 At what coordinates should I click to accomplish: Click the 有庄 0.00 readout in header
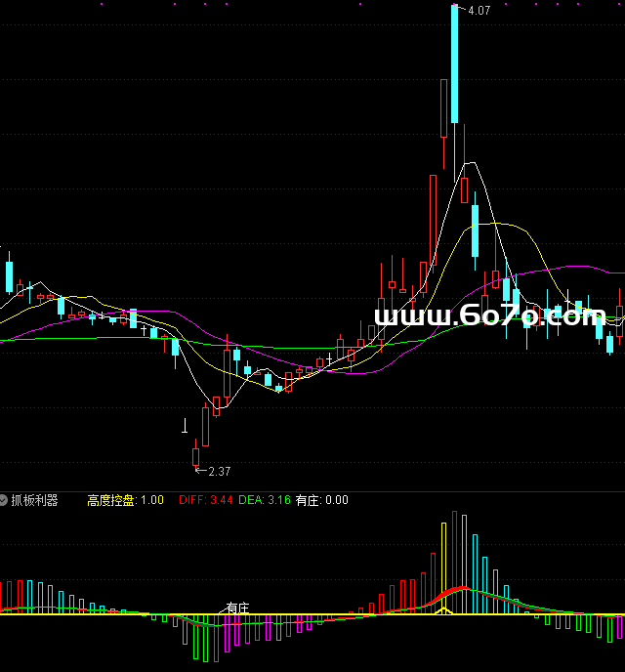click(x=322, y=500)
